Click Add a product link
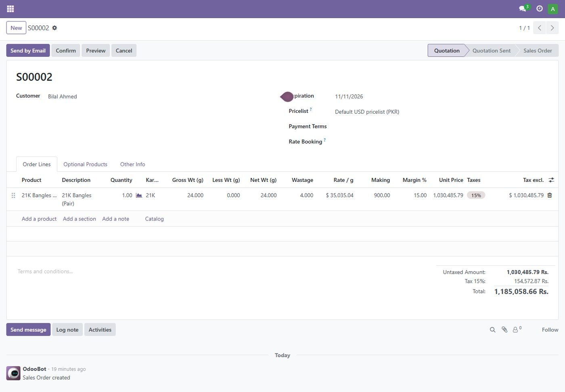 pos(39,219)
